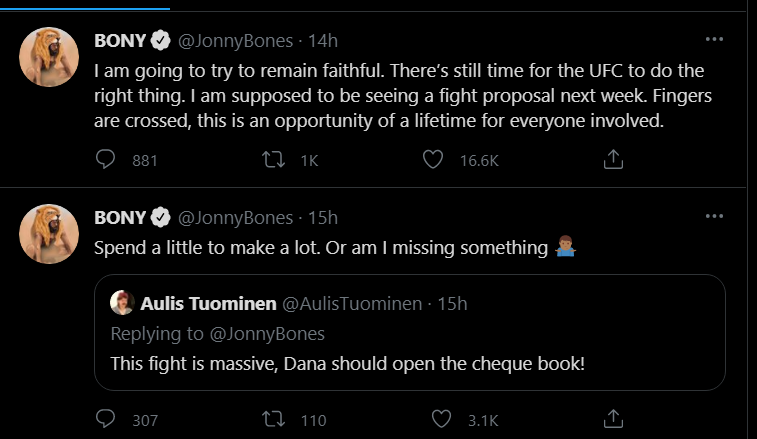Like the tweet with 16.6K likes
The image size is (757, 439).
pos(433,159)
